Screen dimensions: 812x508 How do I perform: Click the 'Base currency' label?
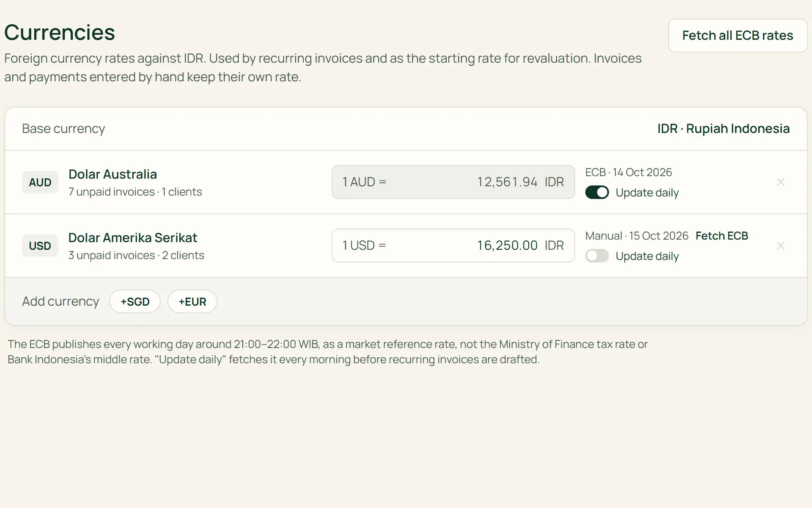[x=63, y=129]
